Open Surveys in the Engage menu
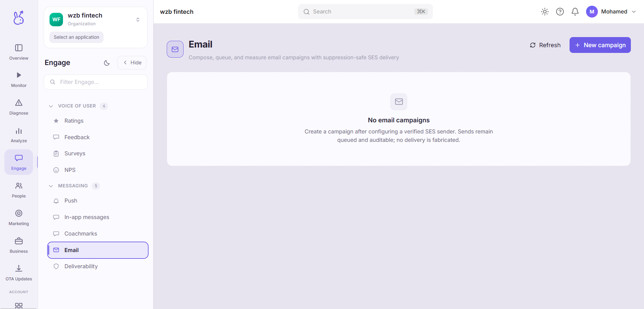This screenshot has height=309, width=644. pos(98,153)
